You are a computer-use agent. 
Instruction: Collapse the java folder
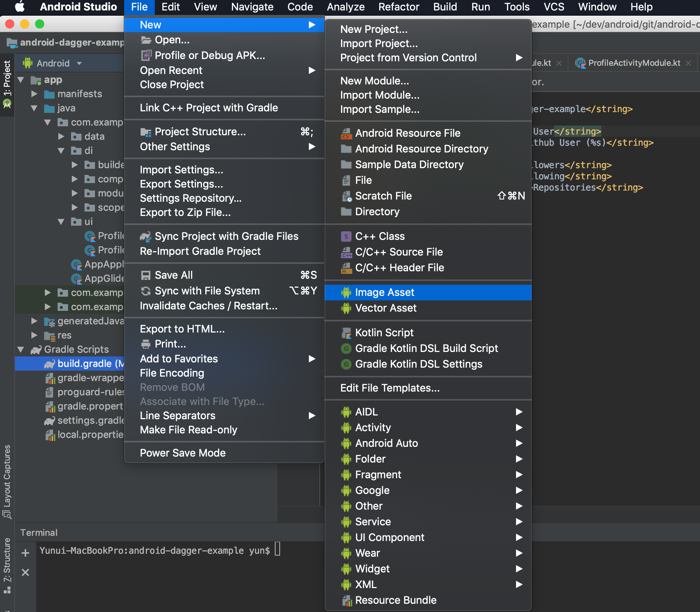click(x=34, y=108)
